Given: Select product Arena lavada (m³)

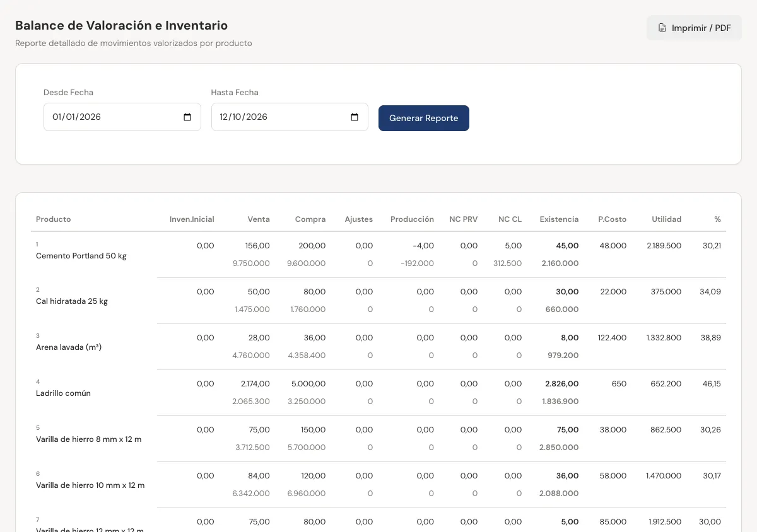Looking at the screenshot, I should pos(69,347).
